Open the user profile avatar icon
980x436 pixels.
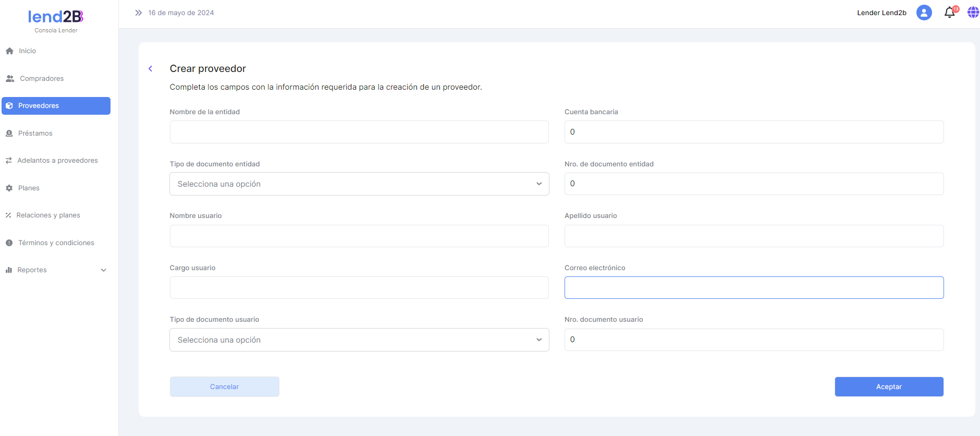pyautogui.click(x=924, y=13)
